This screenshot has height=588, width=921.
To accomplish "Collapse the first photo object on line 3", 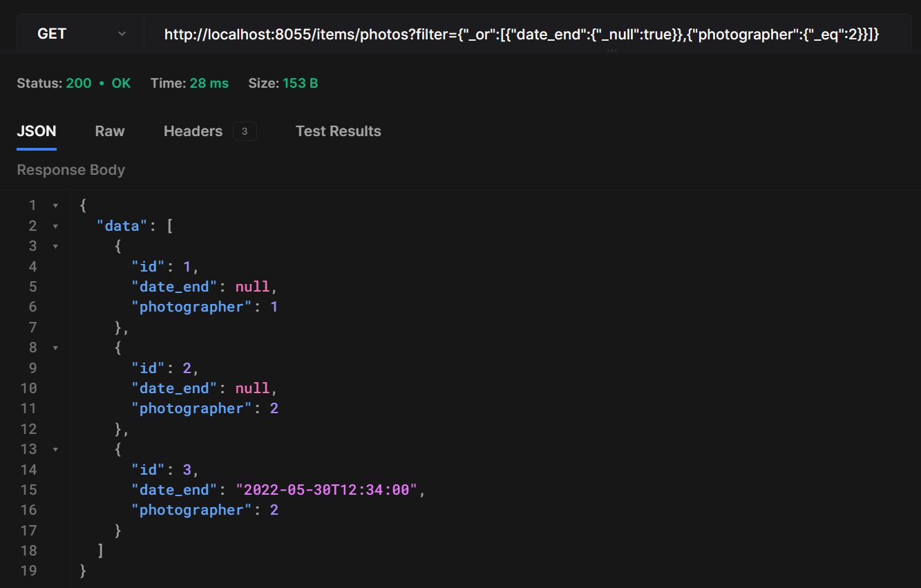I will click(55, 246).
